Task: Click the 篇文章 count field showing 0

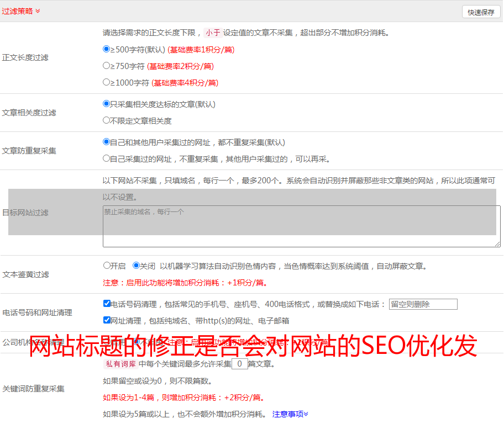Action: pyautogui.click(x=239, y=364)
